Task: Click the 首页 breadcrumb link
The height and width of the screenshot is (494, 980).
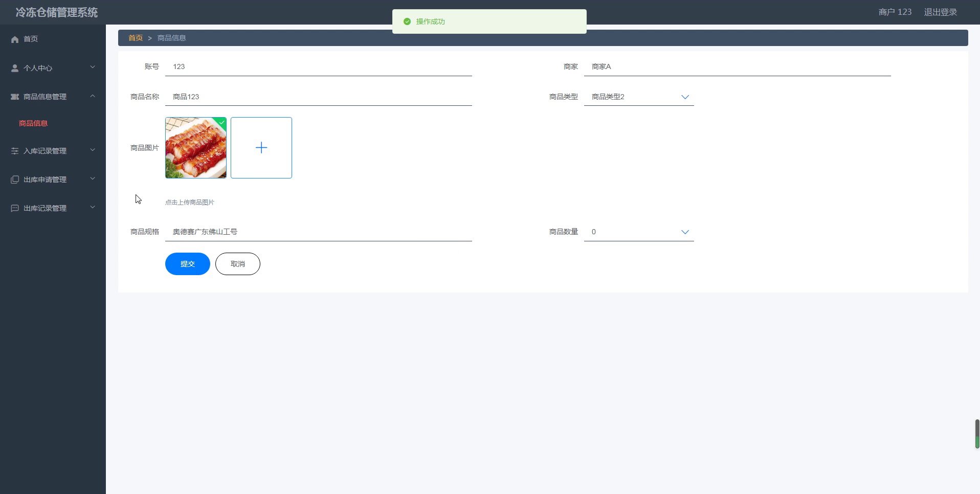Action: pos(136,38)
